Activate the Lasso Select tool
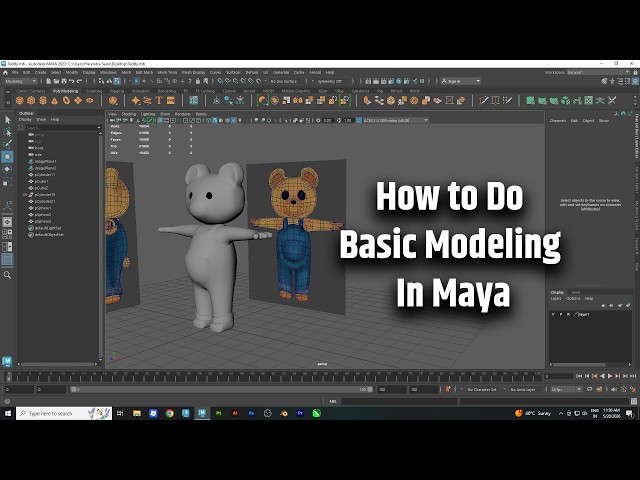Viewport: 640px width, 480px height. pos(7,132)
